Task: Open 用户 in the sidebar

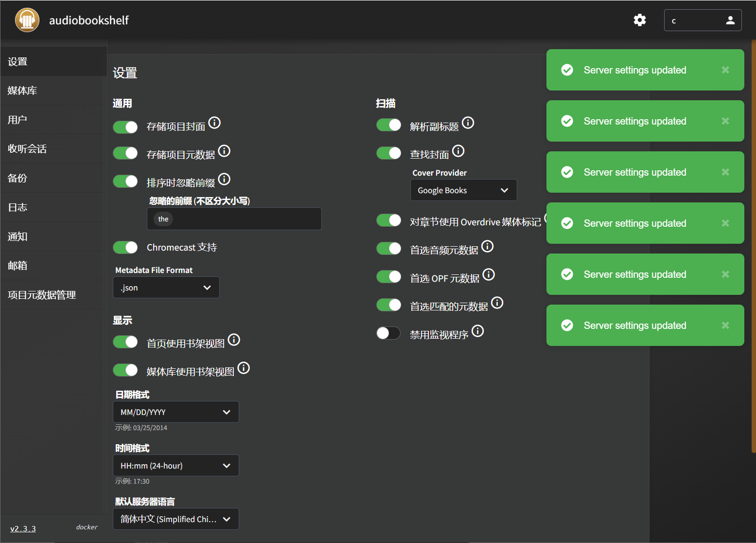Action: (x=53, y=120)
